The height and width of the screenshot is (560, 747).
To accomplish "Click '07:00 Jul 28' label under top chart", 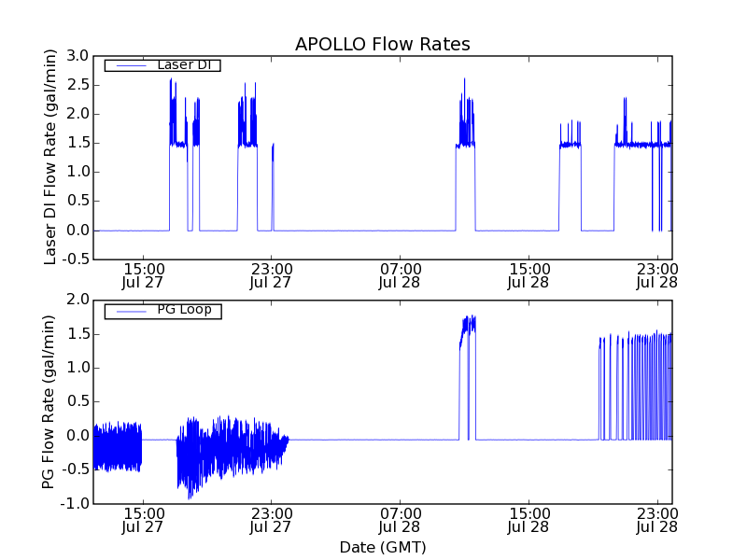I will pyautogui.click(x=400, y=275).
